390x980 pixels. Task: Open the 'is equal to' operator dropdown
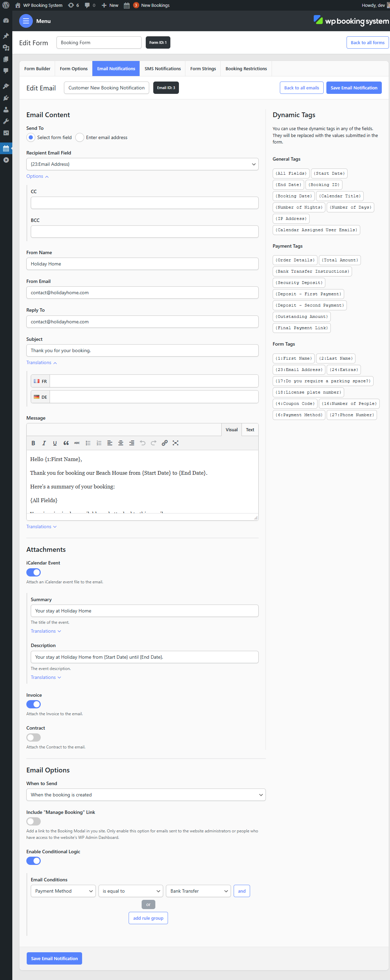coord(131,891)
